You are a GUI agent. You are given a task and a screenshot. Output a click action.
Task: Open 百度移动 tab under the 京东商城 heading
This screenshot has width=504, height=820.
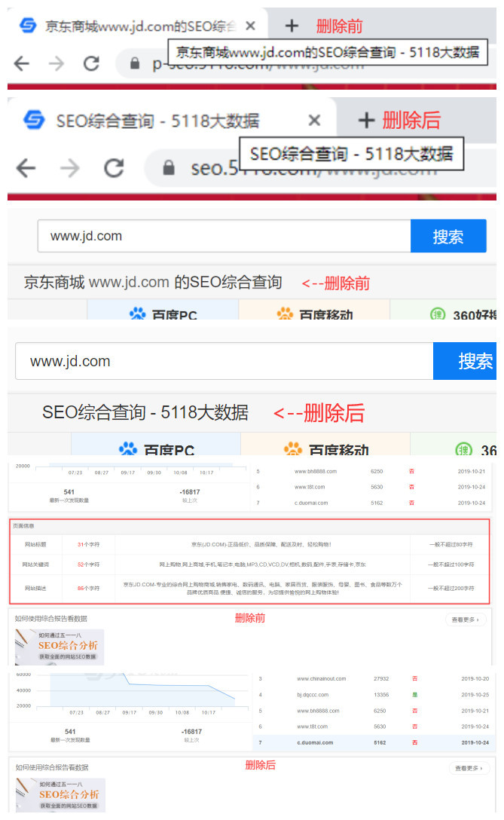[314, 311]
